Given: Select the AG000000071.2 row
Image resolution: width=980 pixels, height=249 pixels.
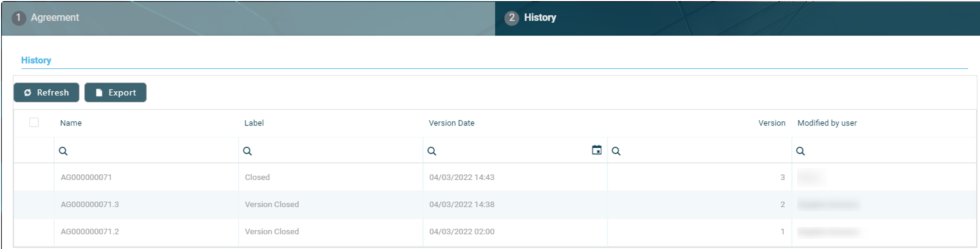Looking at the screenshot, I should point(90,232).
